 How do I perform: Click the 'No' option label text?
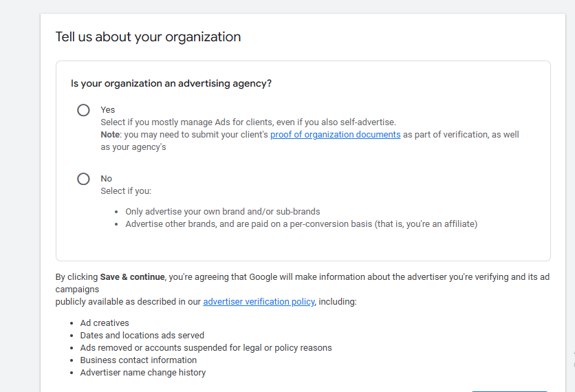(x=106, y=179)
